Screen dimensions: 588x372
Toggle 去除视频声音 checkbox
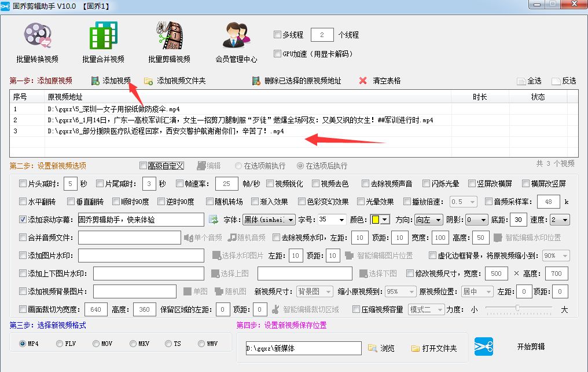coord(365,184)
